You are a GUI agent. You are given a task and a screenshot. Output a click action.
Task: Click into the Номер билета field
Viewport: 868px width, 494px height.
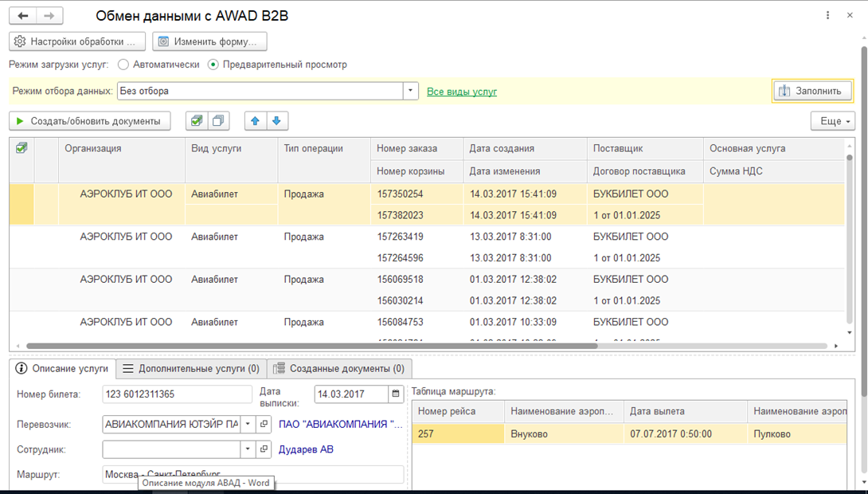177,394
